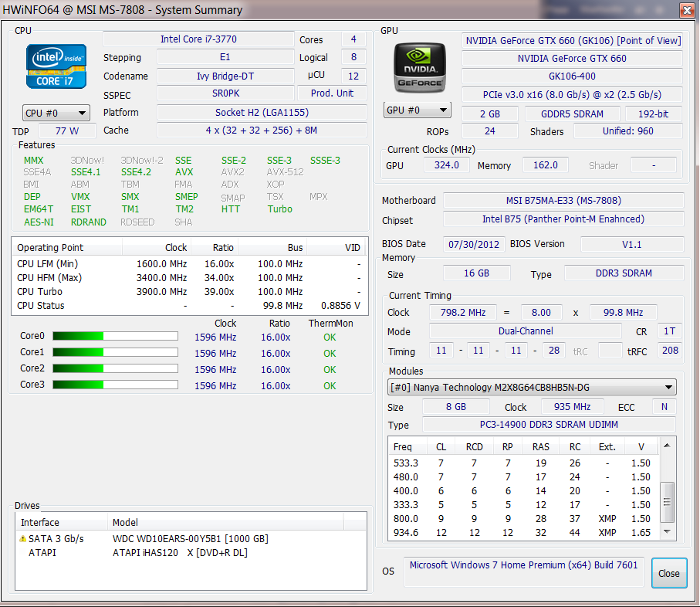
Task: Click the NVIDIA GeForce logo
Action: (x=419, y=67)
